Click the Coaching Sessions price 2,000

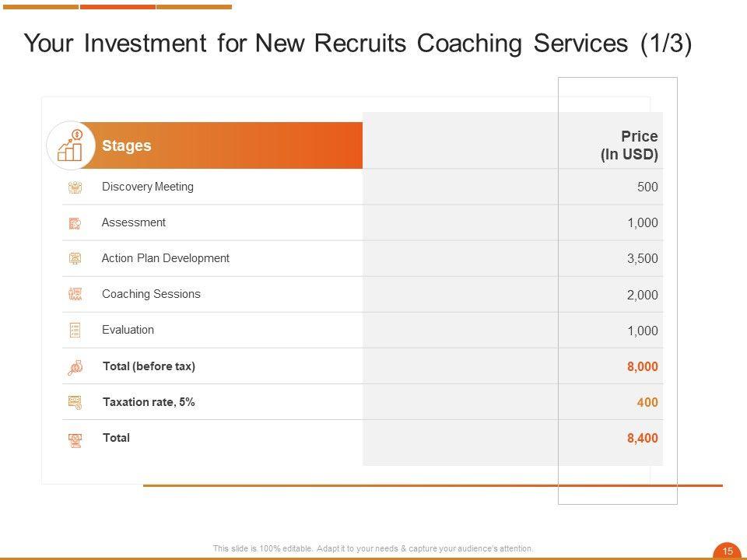click(643, 295)
